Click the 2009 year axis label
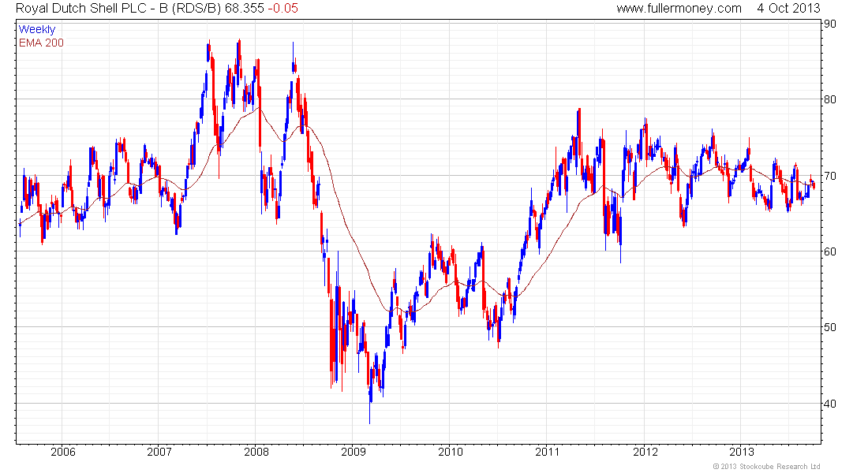Screen dimensions: 868x473 coord(354,452)
